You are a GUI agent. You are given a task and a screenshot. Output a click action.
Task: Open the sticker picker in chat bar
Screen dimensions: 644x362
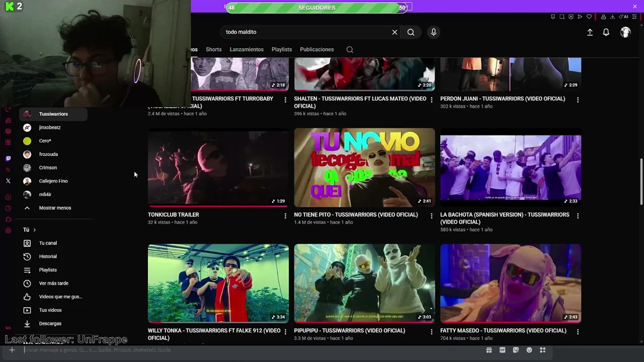point(516,350)
